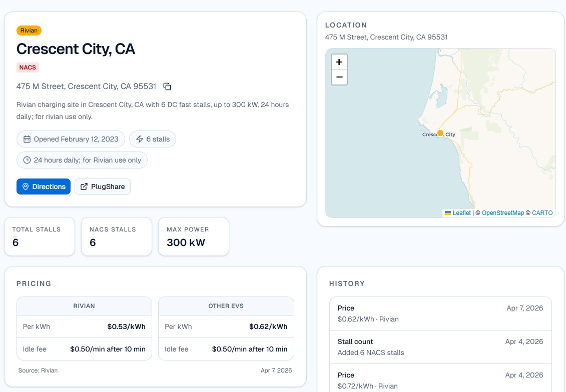Open the PlugShare link
Screen dimensions: 566x392
(x=103, y=186)
